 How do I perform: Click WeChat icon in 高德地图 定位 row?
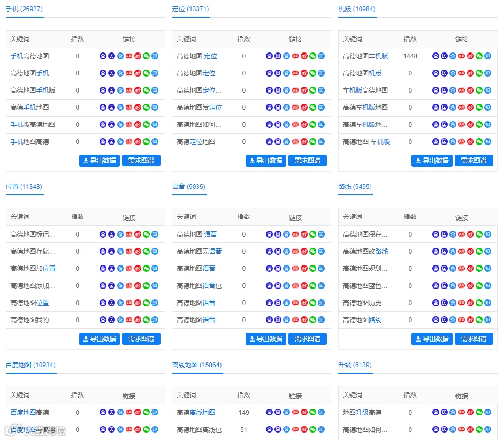pyautogui.click(x=313, y=56)
